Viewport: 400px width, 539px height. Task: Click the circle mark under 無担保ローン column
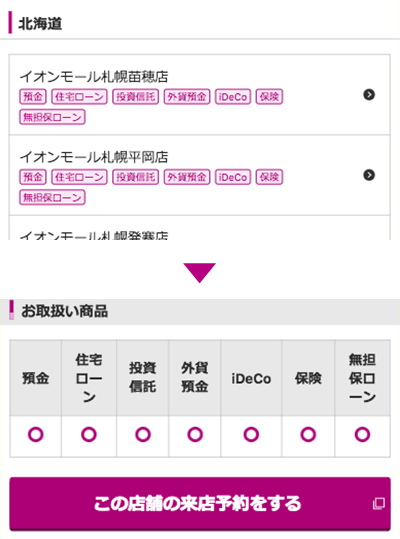[362, 434]
